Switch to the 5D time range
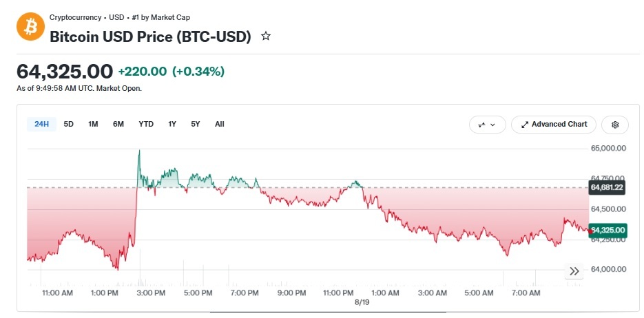The image size is (644, 318). coord(69,125)
